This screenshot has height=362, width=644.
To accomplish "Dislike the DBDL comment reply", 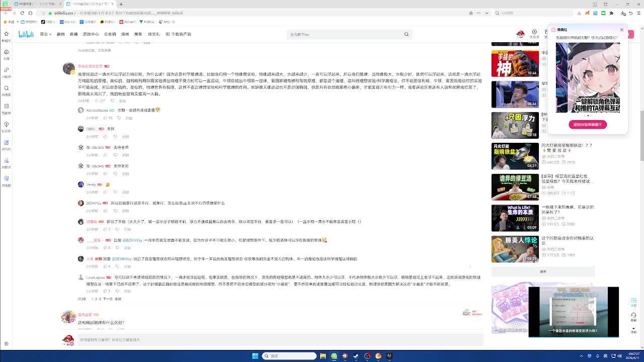I will click(x=115, y=137).
